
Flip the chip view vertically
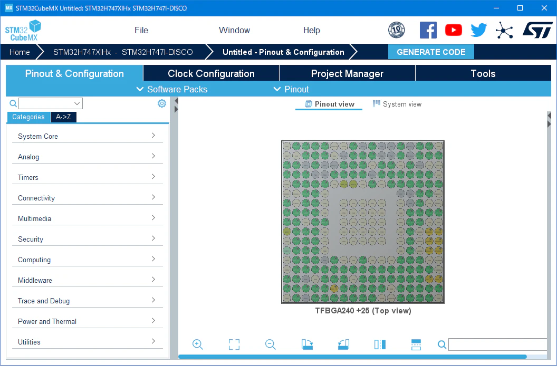[x=416, y=345]
